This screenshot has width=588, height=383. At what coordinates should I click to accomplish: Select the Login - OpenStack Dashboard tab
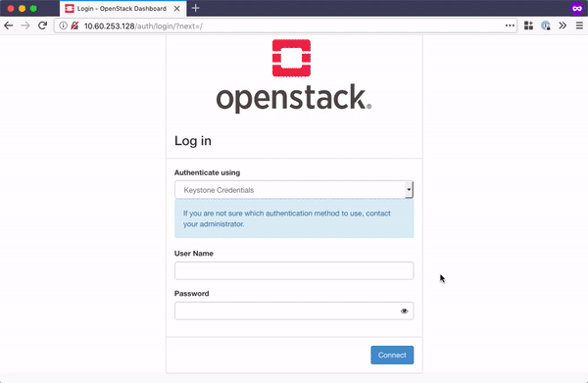pos(123,8)
